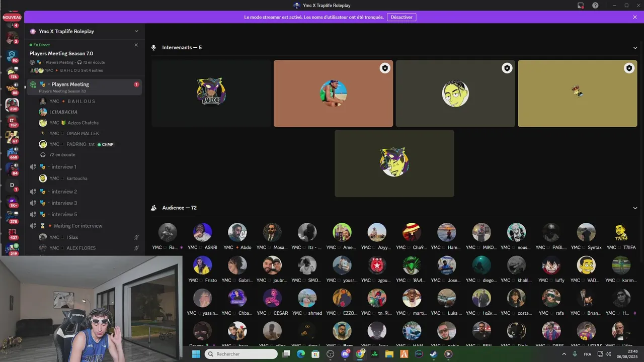Click the stage icon beside Players Meeting channel
The image size is (644, 362).
tap(33, 84)
